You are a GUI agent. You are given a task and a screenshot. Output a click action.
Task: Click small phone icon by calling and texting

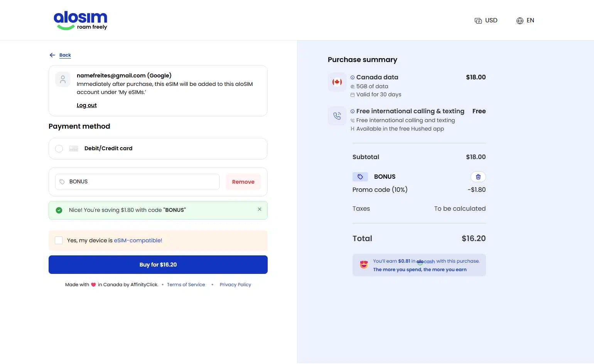tap(353, 121)
